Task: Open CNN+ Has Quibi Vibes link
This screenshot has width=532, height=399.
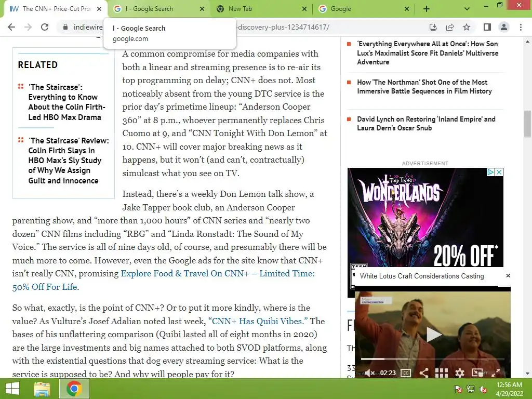Action: [258, 321]
